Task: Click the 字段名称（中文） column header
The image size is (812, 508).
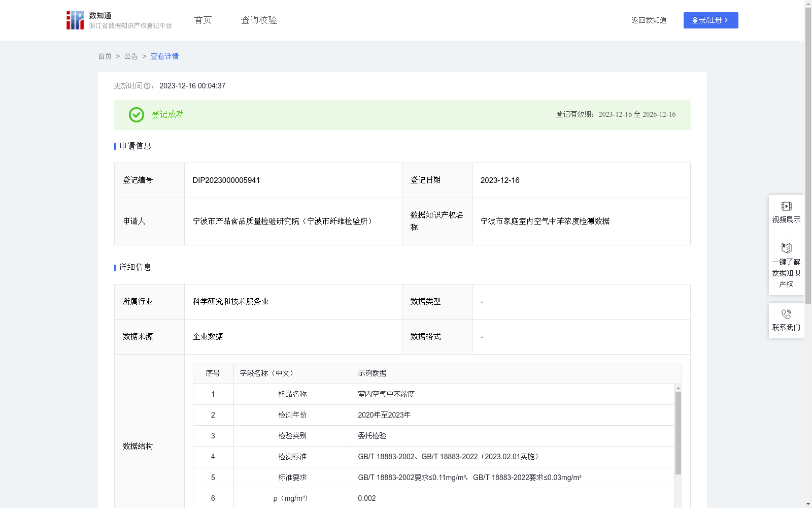Action: click(x=293, y=373)
